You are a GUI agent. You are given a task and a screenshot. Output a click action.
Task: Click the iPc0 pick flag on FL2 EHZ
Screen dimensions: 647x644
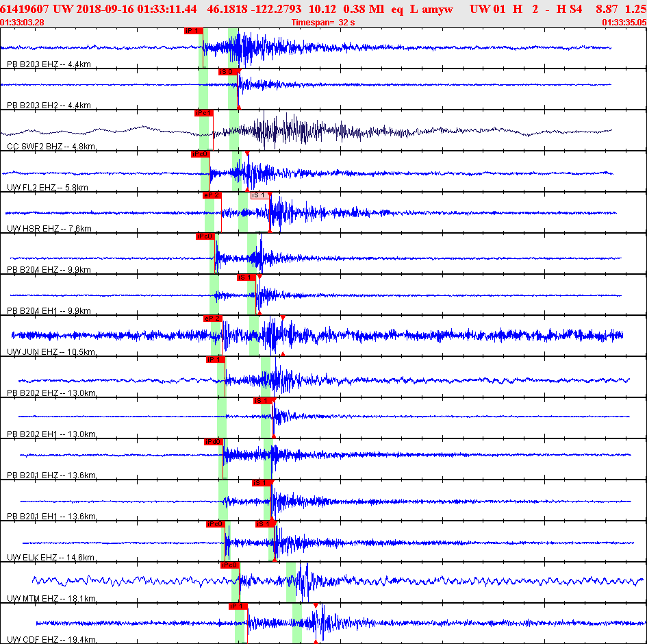point(201,154)
